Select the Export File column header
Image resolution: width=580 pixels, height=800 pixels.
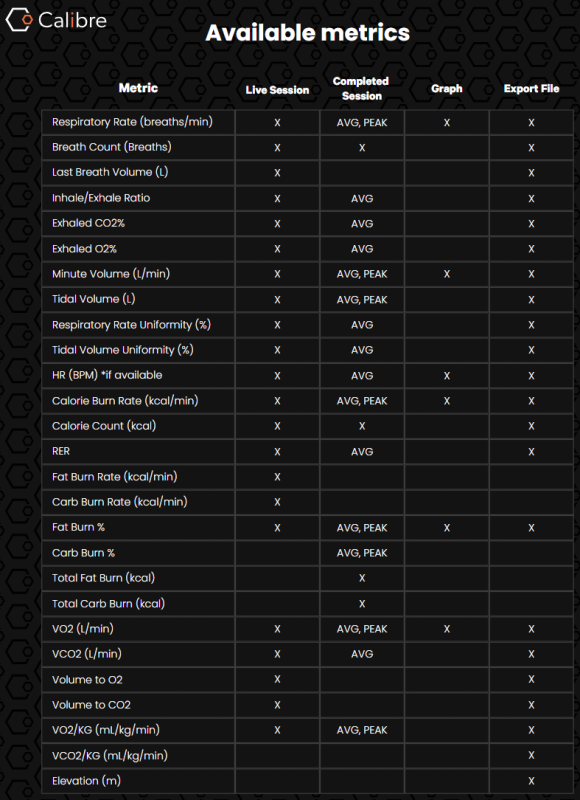coord(531,88)
